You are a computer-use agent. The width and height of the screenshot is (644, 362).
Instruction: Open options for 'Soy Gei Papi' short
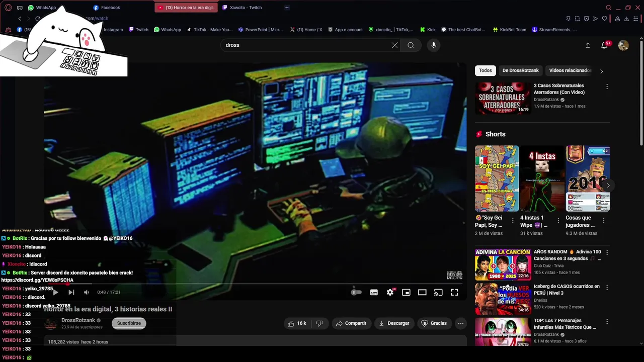tap(513, 220)
